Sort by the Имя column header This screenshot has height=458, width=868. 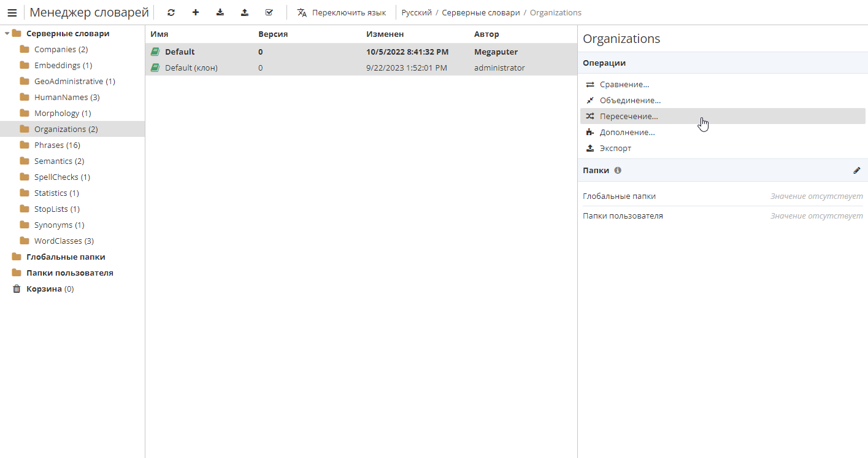(x=159, y=34)
